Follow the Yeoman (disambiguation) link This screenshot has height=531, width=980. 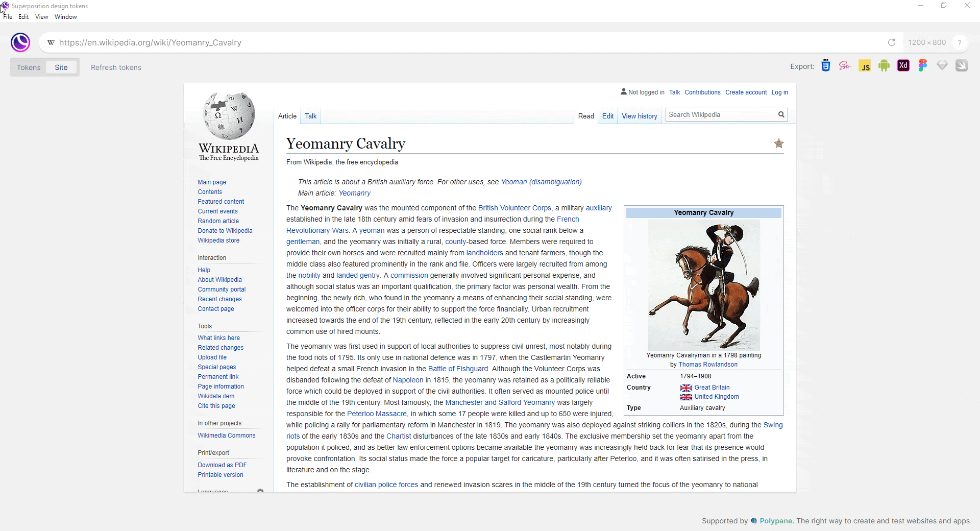(542, 182)
